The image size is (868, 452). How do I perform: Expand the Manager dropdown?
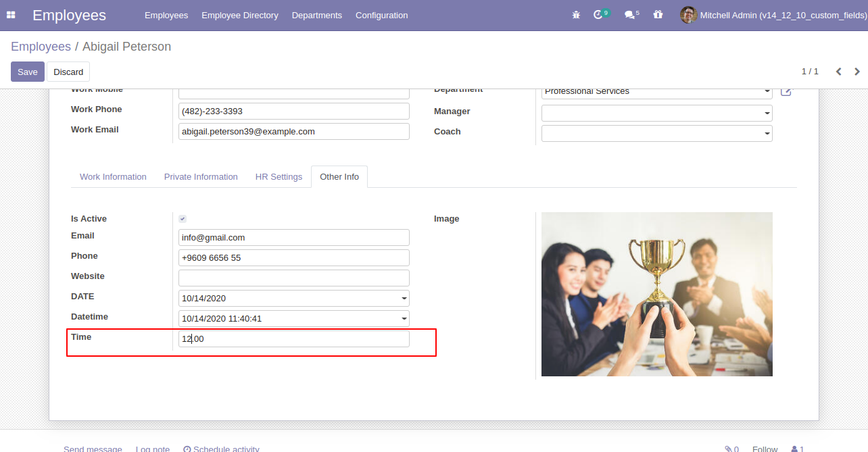[x=767, y=114]
